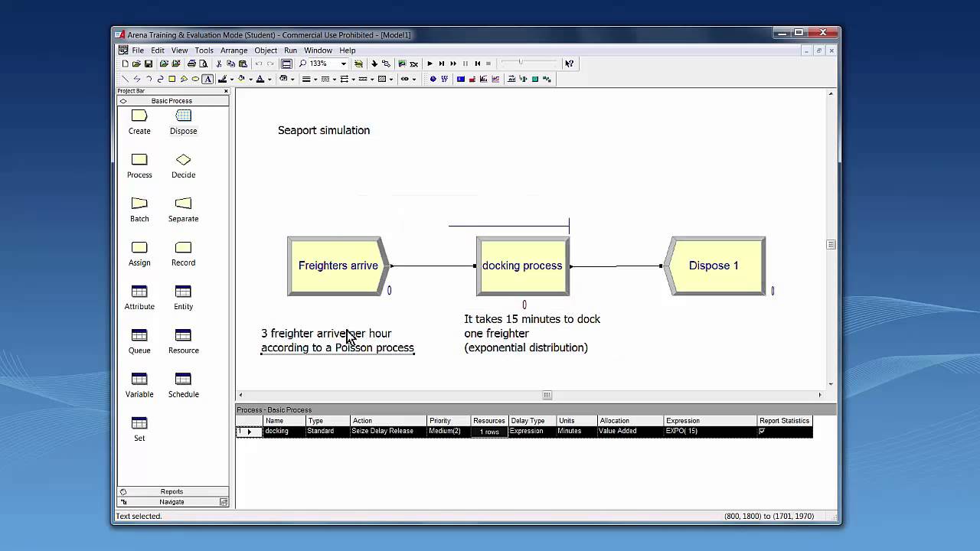Open the File menu
The height and width of the screenshot is (551, 980).
click(138, 51)
